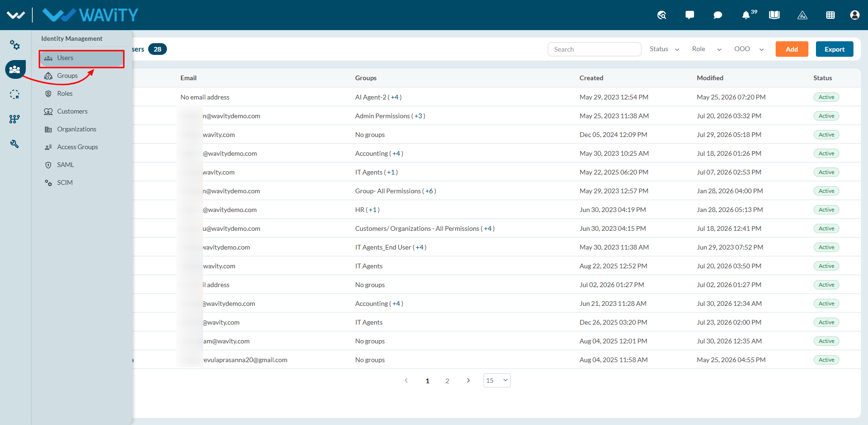Open the wrench tools sidebar icon

click(15, 144)
